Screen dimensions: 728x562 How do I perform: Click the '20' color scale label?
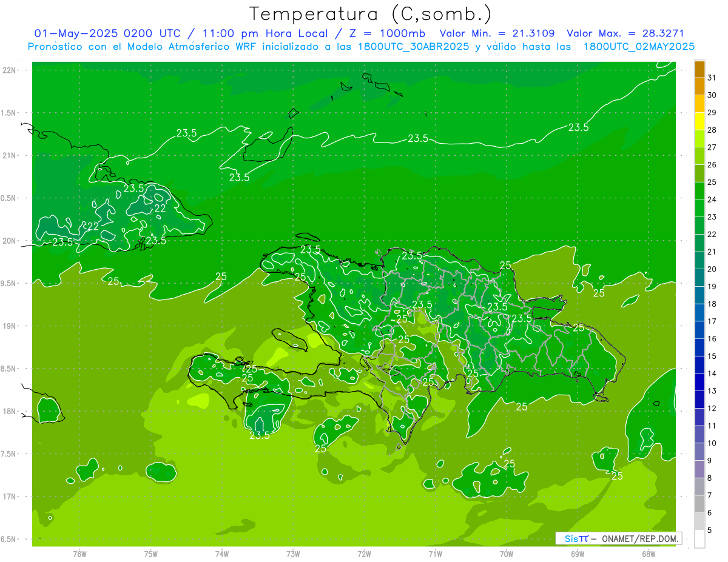click(712, 269)
